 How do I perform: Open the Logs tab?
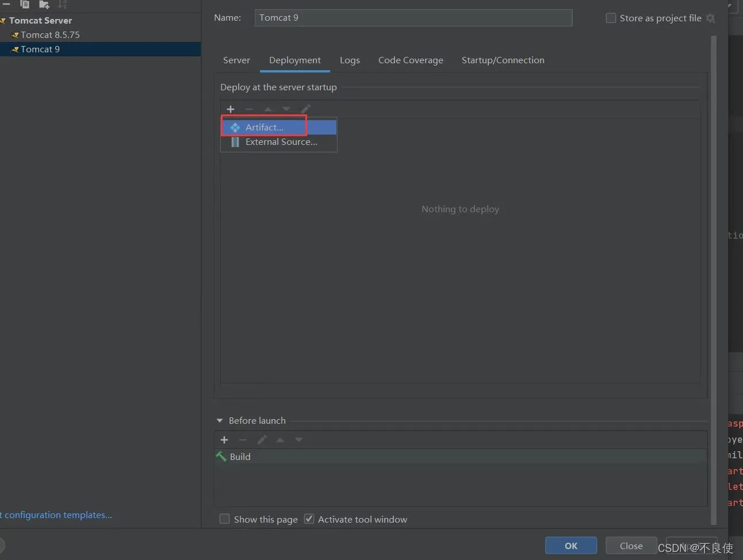coord(350,60)
